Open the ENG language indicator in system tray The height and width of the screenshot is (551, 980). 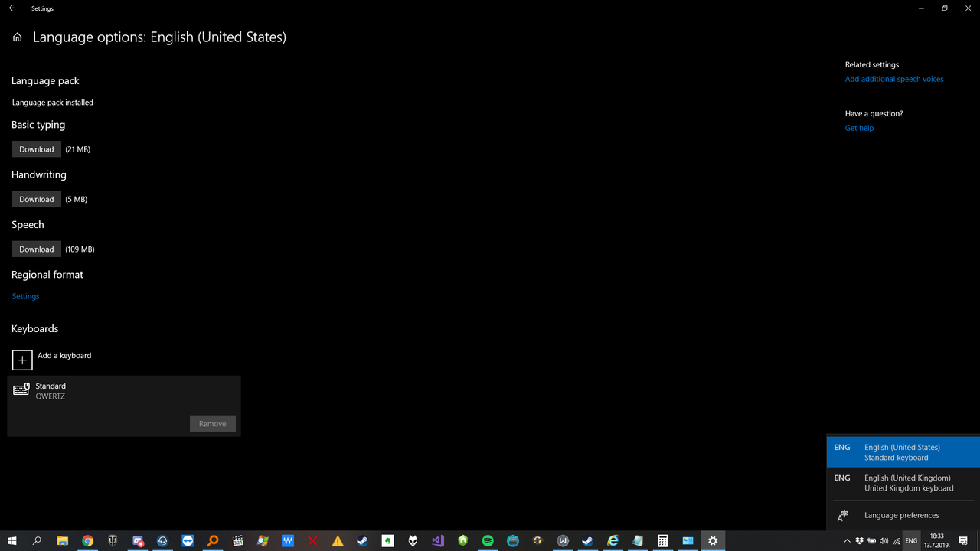(x=910, y=540)
